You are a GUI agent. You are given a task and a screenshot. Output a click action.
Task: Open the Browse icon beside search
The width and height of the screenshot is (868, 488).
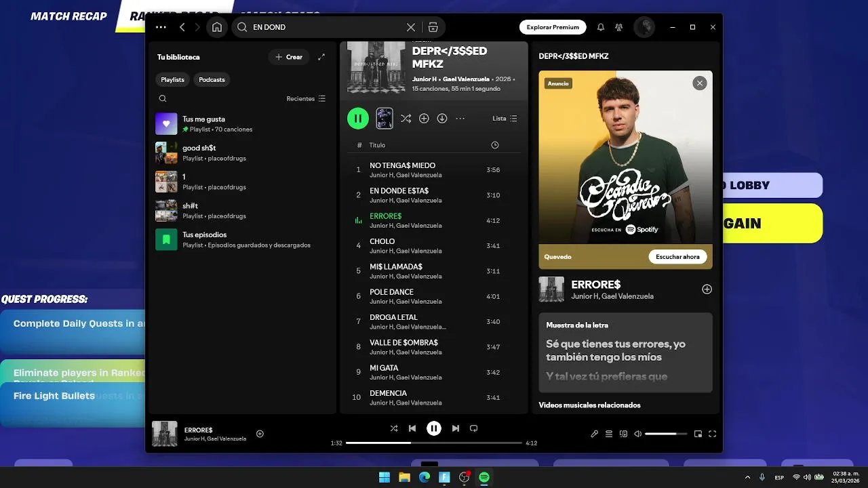click(x=433, y=27)
